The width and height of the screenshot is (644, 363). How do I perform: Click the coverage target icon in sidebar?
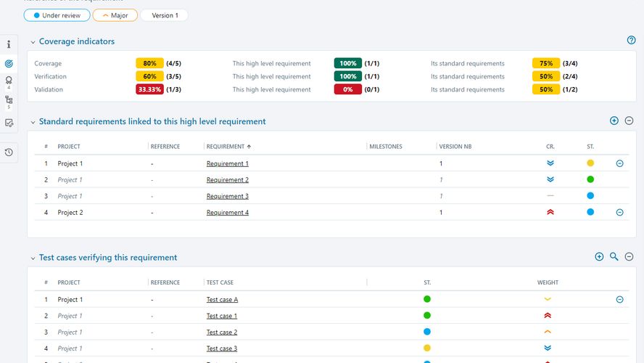(9, 64)
